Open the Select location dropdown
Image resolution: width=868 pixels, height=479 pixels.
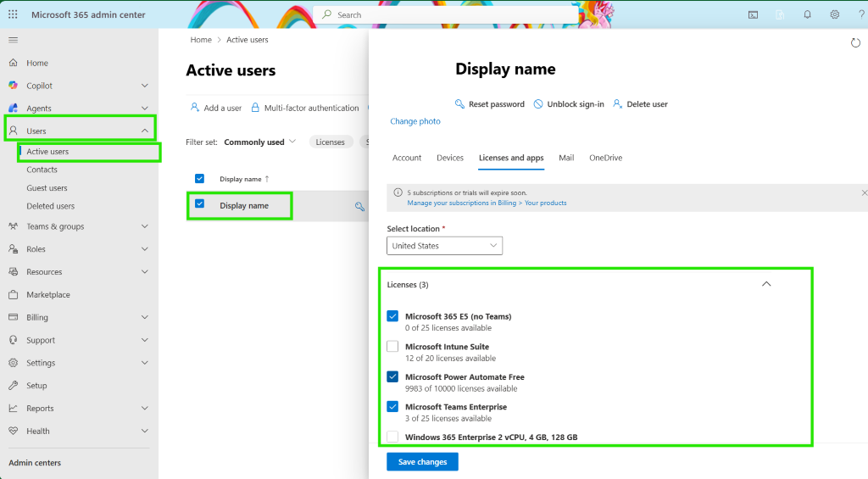[x=444, y=245]
